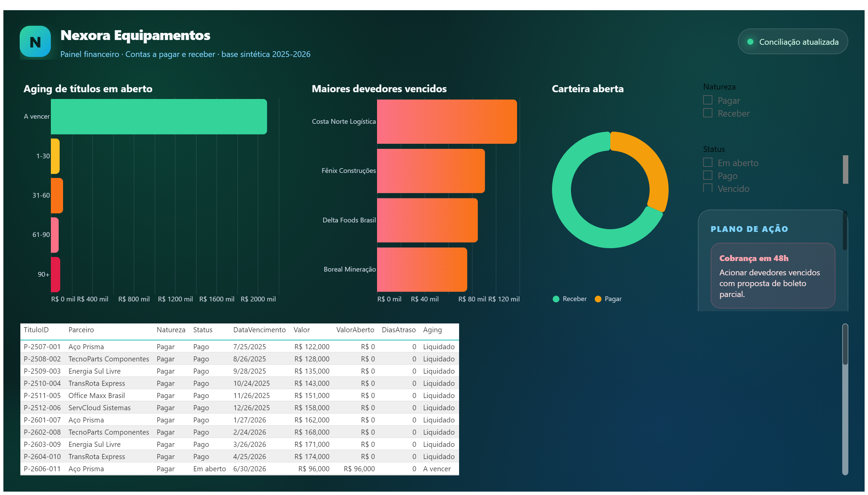Click the table vertical scrollbar thumb
This screenshot has width=868, height=495.
845,344
